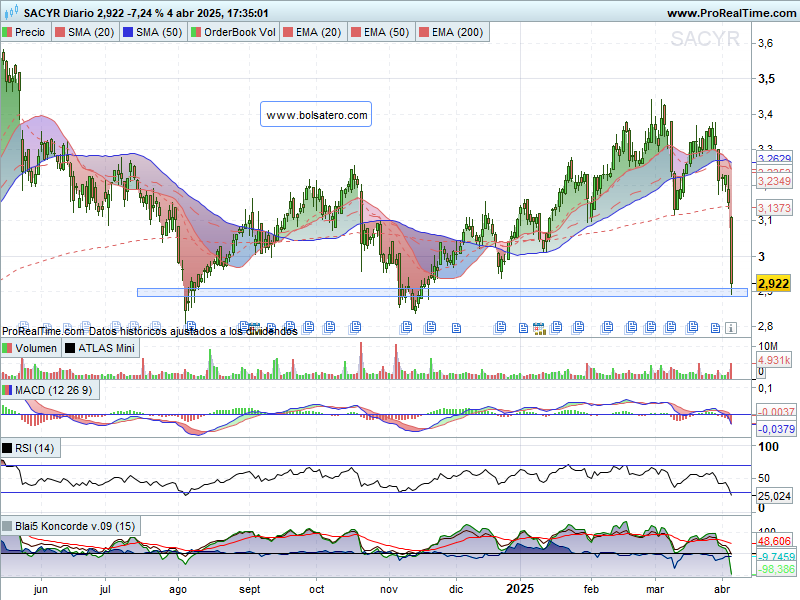Image resolution: width=800 pixels, height=600 pixels.
Task: Click the EMA 200 value label 3,1373
Action: (773, 208)
